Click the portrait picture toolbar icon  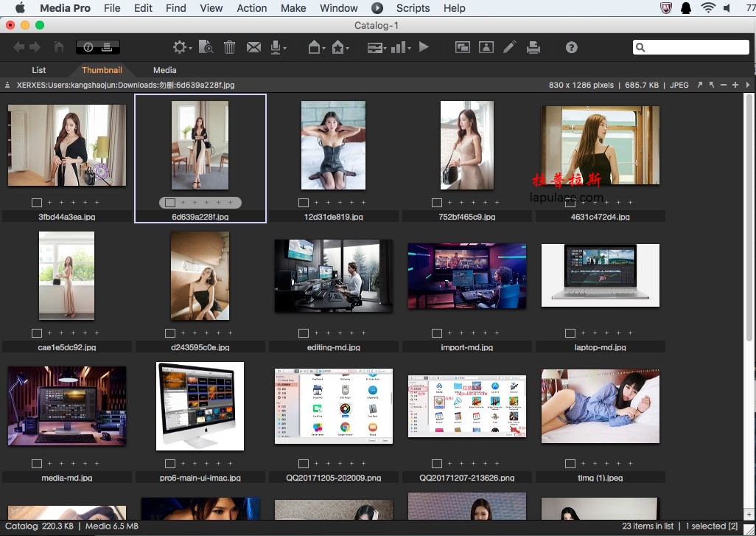pos(486,47)
